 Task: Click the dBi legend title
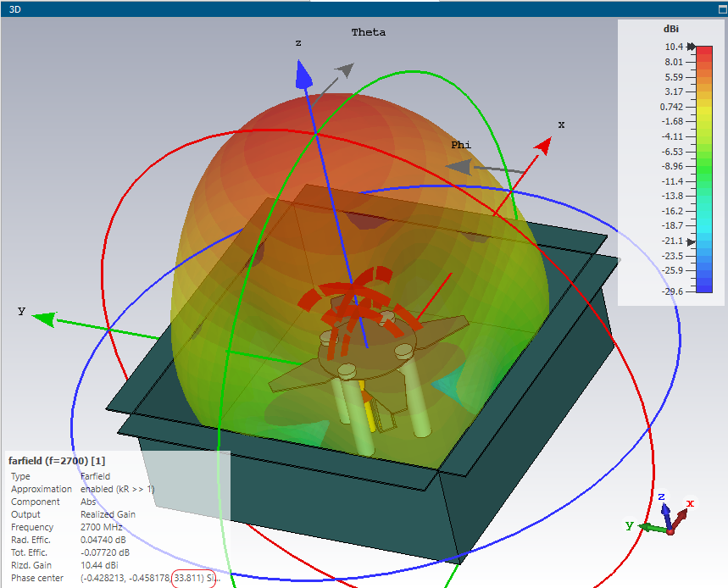tap(671, 29)
